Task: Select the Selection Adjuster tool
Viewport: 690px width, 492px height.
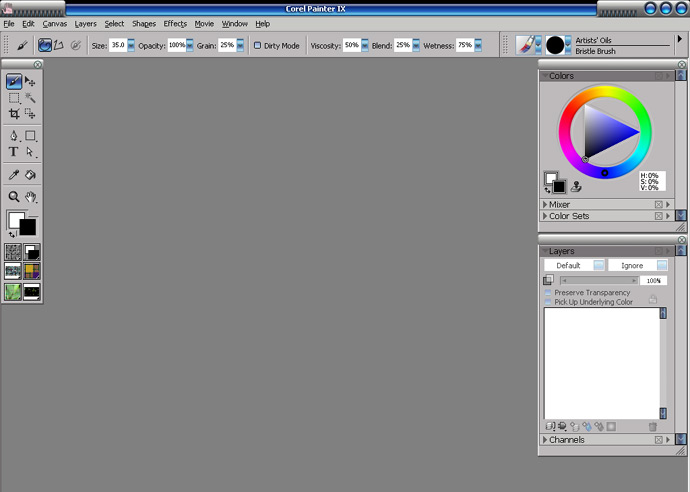Action: [30, 114]
